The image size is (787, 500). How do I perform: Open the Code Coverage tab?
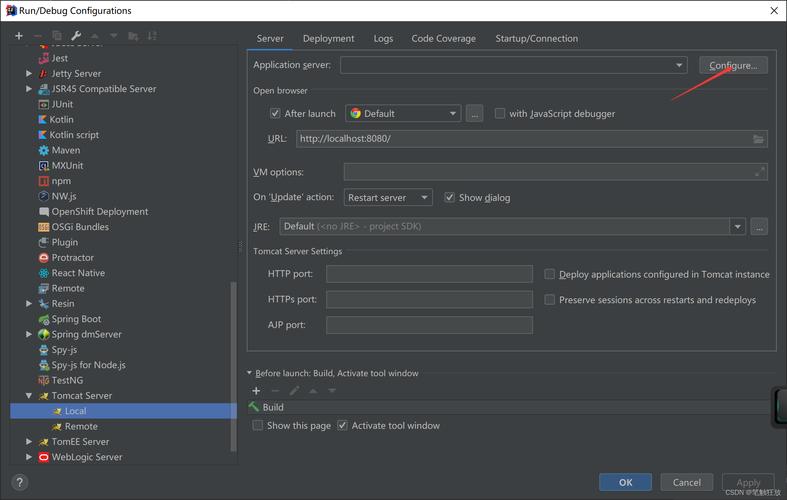click(x=444, y=39)
